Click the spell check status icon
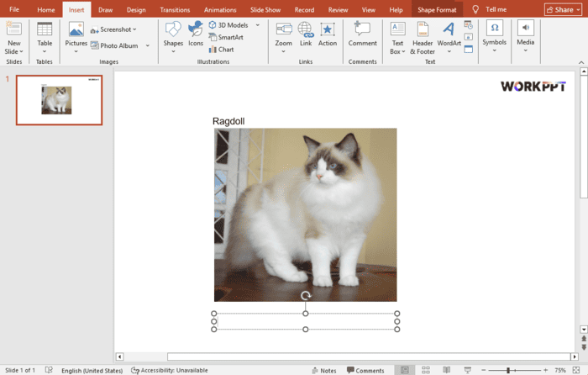Screen dimensions: 588x375 (x=49, y=370)
